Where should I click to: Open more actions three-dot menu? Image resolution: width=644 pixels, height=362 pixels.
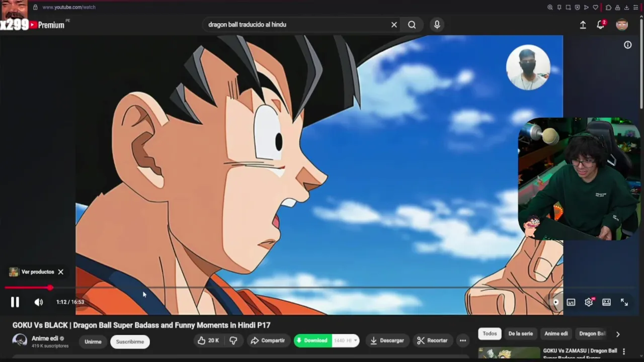pyautogui.click(x=462, y=341)
